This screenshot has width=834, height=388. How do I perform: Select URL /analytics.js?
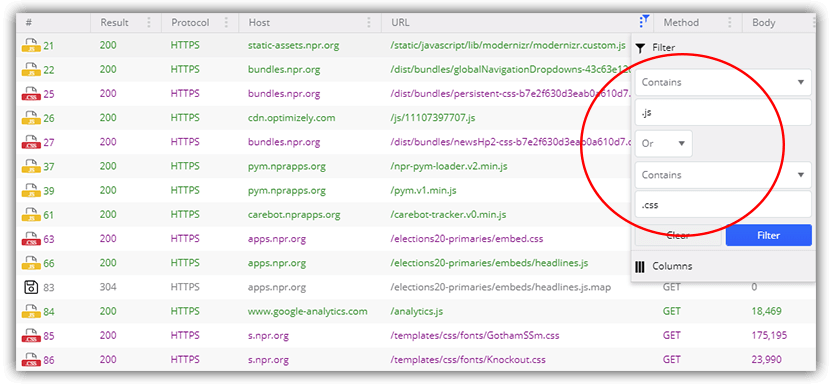point(417,311)
